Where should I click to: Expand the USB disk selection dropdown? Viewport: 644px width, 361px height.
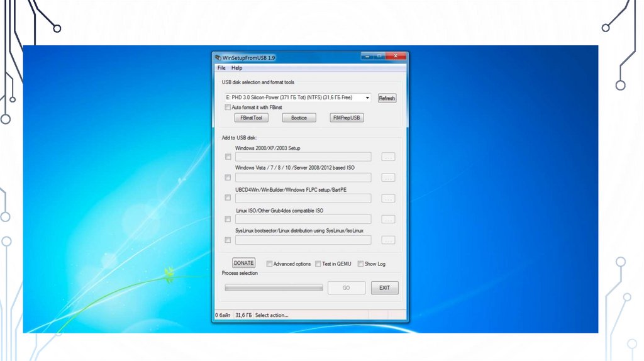367,97
